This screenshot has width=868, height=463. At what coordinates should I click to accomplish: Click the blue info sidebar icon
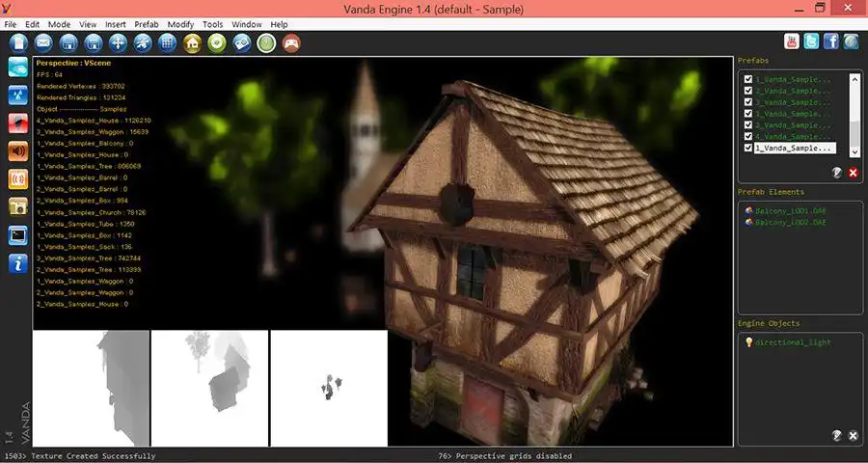tap(18, 263)
